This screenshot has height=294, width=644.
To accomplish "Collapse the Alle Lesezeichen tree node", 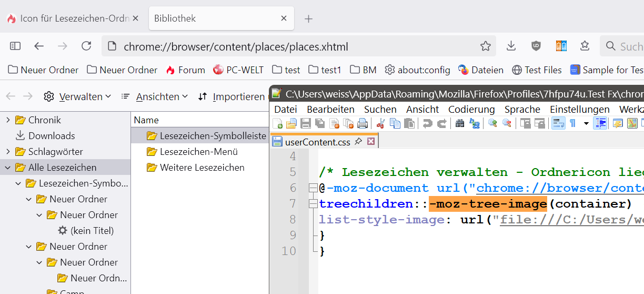I will click(x=8, y=168).
